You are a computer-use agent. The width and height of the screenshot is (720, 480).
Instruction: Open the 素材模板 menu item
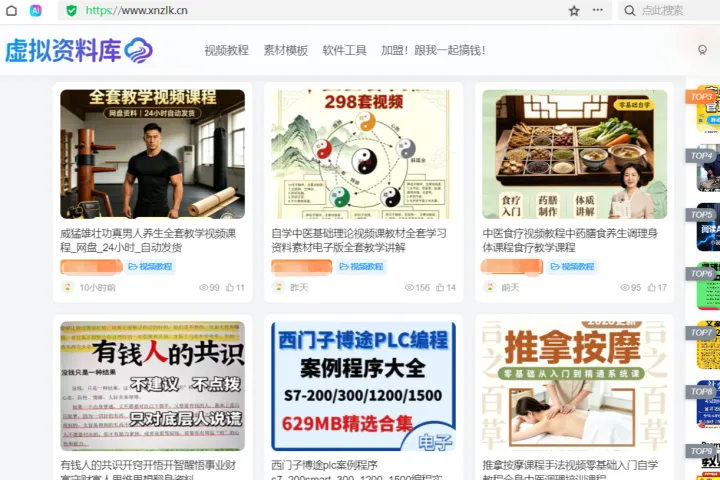pos(286,50)
